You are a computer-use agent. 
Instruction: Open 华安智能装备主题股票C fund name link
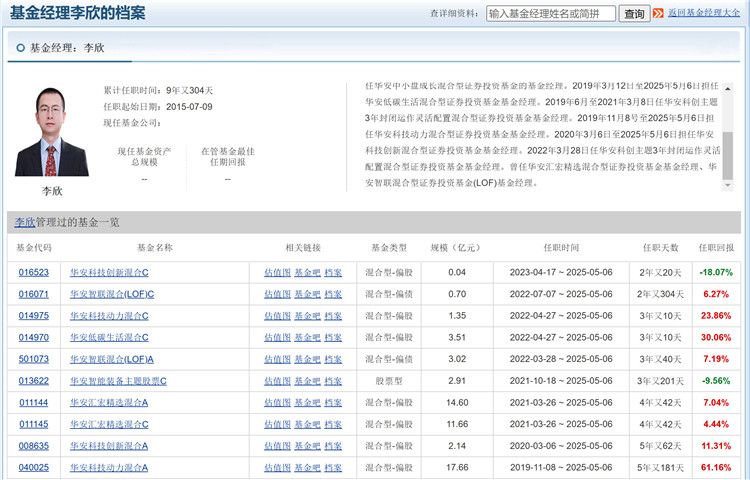click(118, 381)
